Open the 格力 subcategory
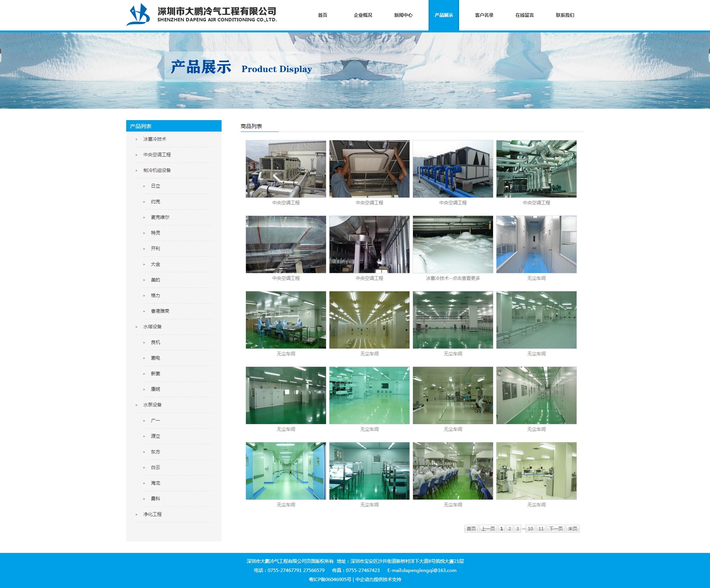 tap(156, 296)
